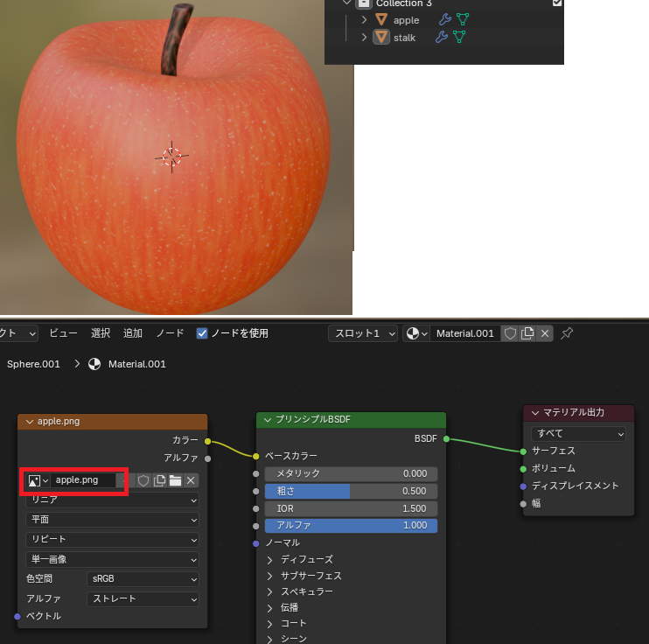Click green mesh data icon on stalk row

459,37
